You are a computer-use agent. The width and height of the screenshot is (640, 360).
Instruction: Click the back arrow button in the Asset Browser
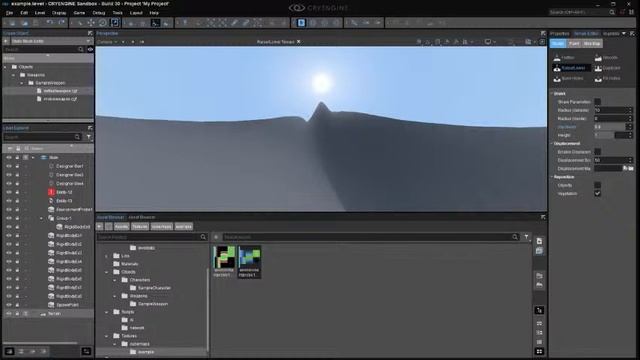(x=100, y=227)
